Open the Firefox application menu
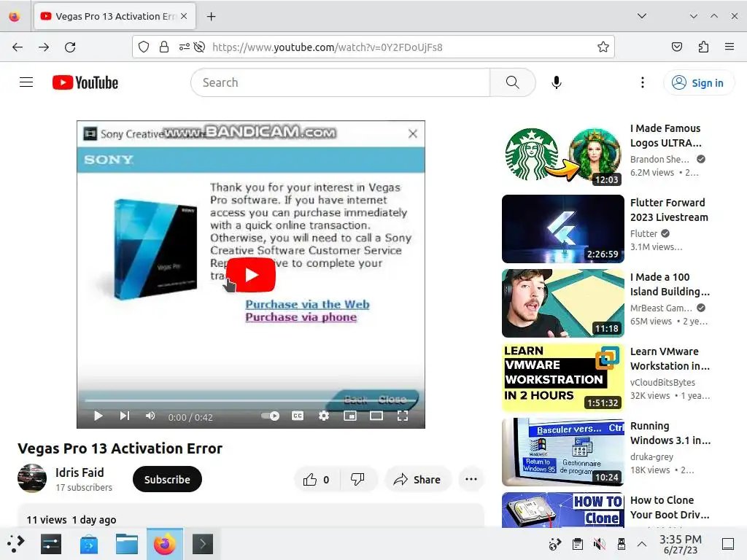Screen dimensions: 747x560 (x=729, y=47)
